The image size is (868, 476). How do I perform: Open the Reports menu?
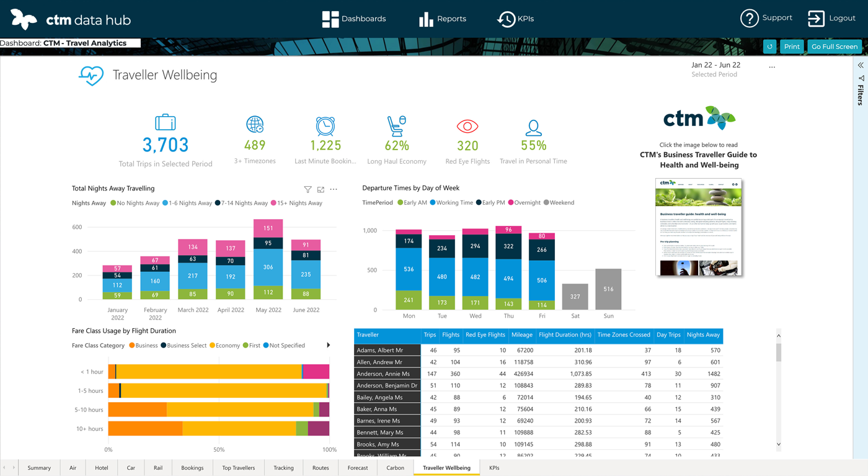point(443,19)
